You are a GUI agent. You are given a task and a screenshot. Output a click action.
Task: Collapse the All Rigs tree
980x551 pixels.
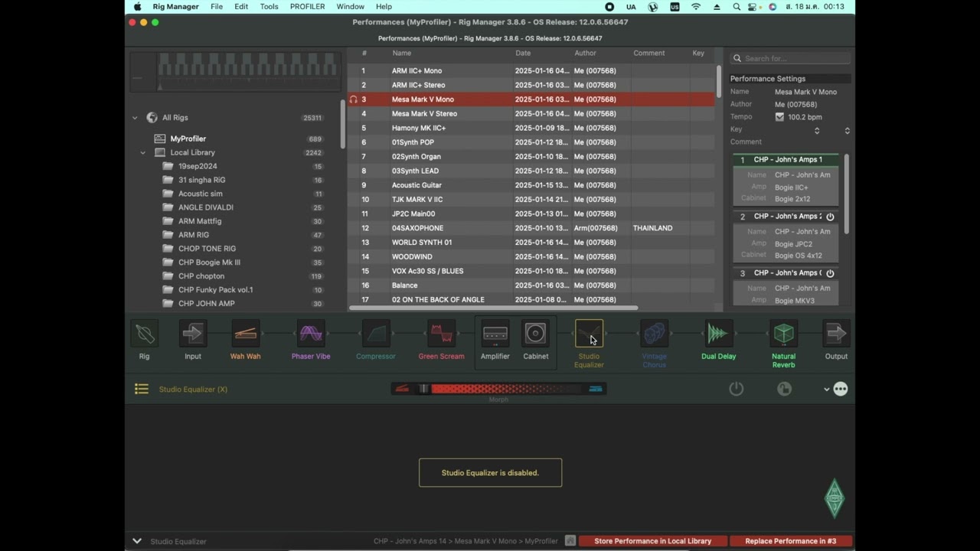[135, 118]
